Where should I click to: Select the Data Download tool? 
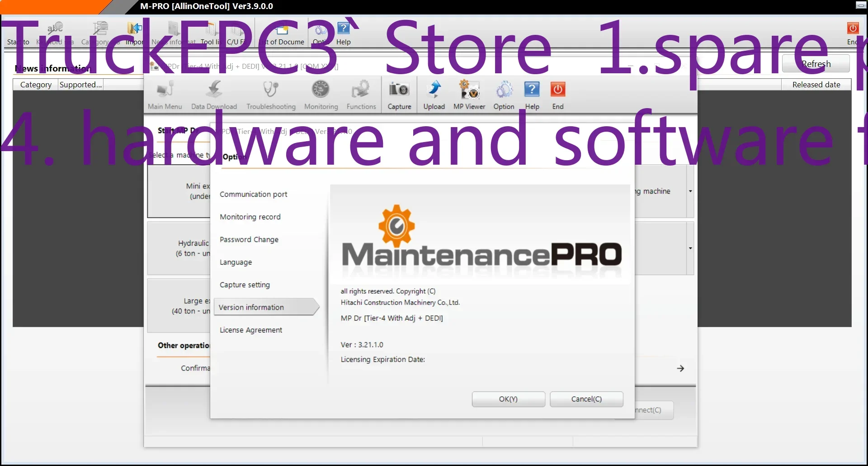tap(214, 94)
